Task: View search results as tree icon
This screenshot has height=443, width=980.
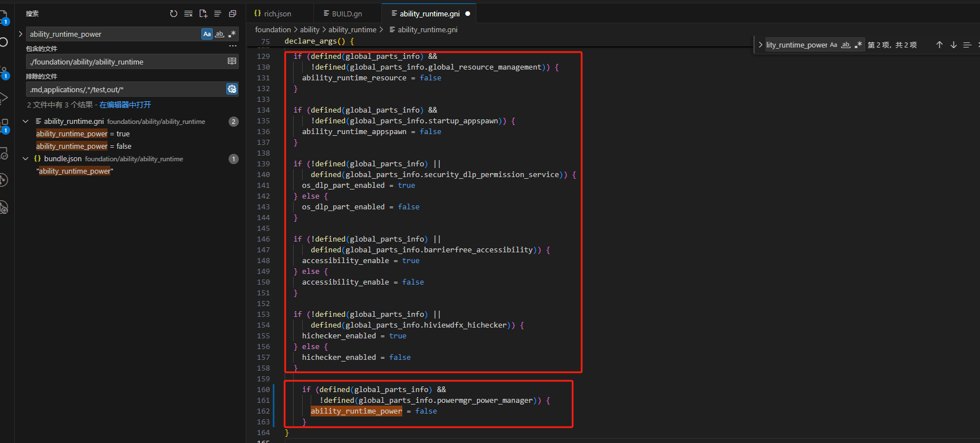Action: point(218,14)
